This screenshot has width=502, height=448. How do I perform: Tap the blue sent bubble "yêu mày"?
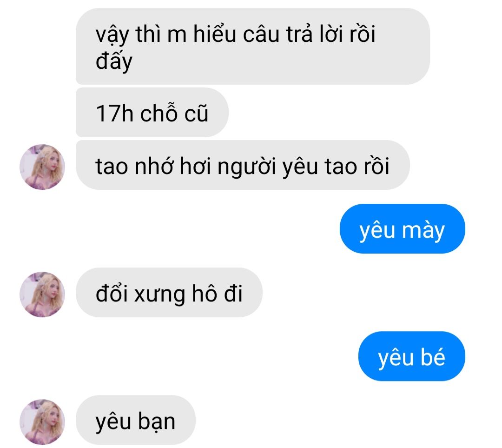click(402, 229)
